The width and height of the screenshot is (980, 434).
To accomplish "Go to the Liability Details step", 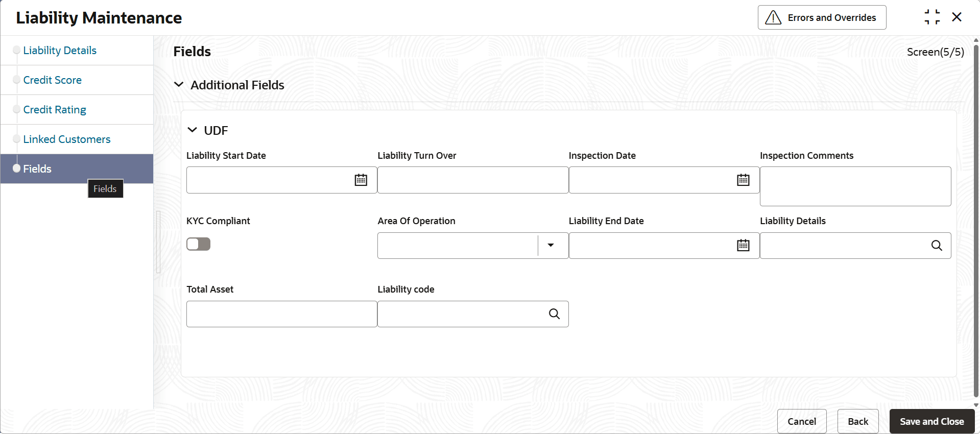I will click(x=60, y=51).
